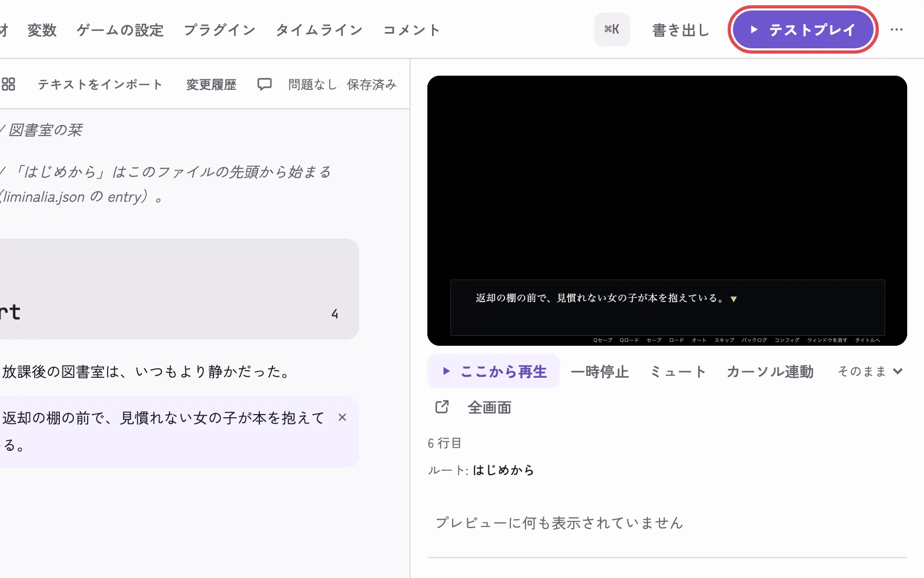Viewport: 924px width, 578px height.
Task: Open コンフィグ in the game preview
Action: (787, 340)
